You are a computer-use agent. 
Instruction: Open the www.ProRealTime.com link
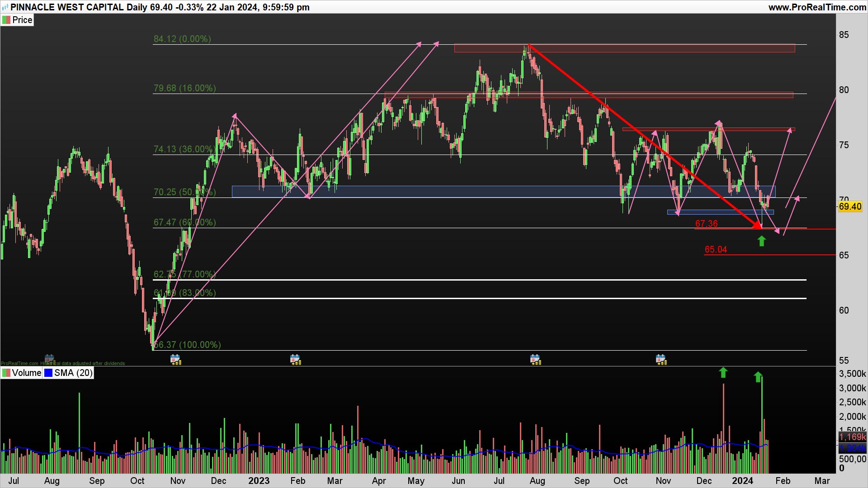click(x=817, y=7)
